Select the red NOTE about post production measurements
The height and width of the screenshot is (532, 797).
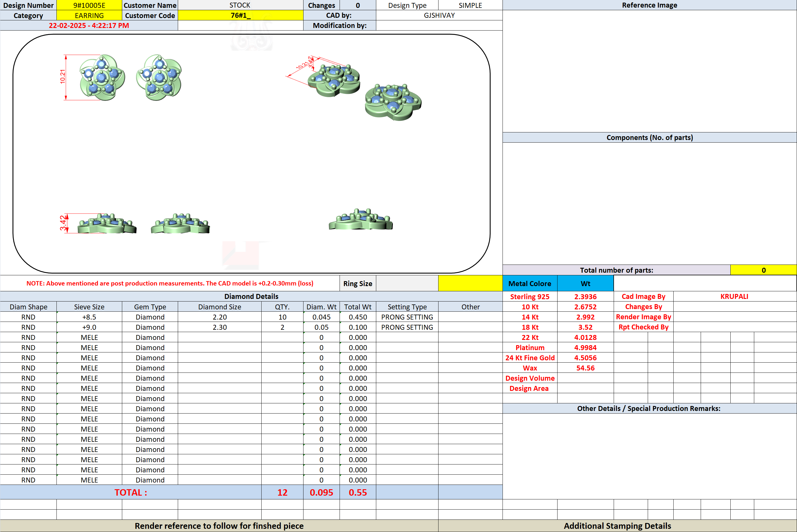[x=170, y=283]
